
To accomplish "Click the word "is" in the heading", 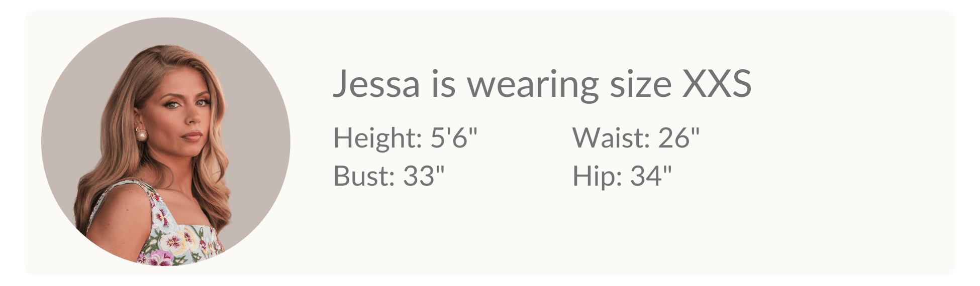I will click(443, 84).
